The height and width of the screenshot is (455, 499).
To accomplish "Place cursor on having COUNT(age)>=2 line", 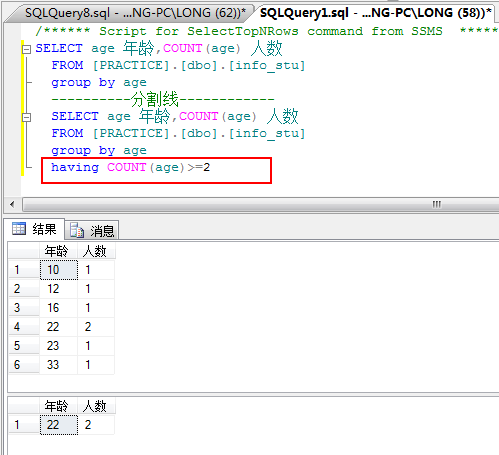I will [x=131, y=167].
